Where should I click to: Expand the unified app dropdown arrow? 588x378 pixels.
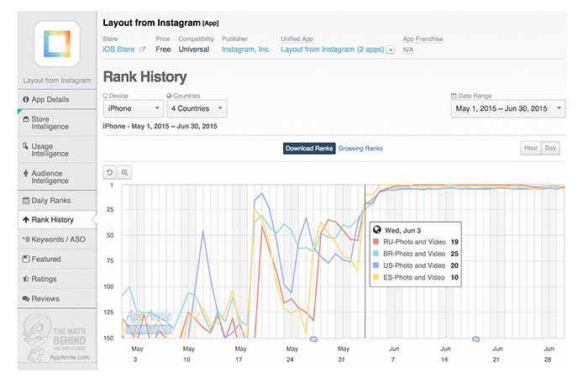click(391, 50)
